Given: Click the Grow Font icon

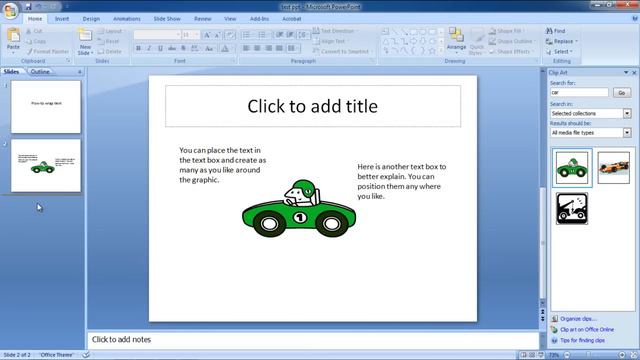Looking at the screenshot, I should coord(207,35).
